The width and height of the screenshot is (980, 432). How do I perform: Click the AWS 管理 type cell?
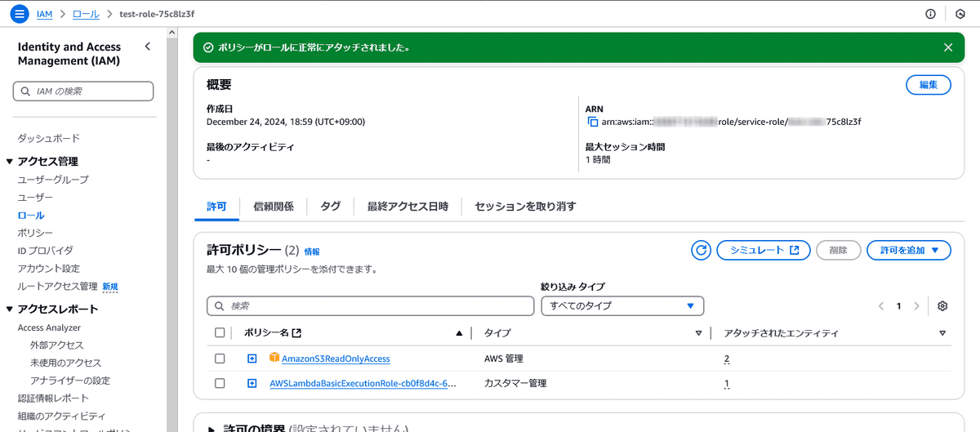click(x=504, y=359)
